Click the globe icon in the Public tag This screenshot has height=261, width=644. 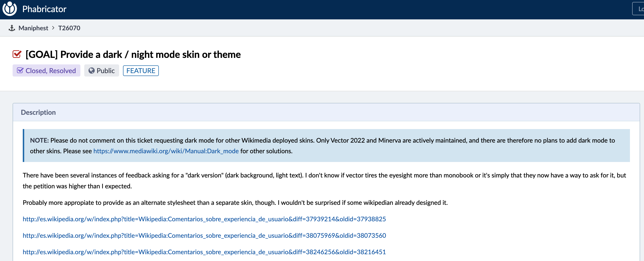pyautogui.click(x=92, y=71)
